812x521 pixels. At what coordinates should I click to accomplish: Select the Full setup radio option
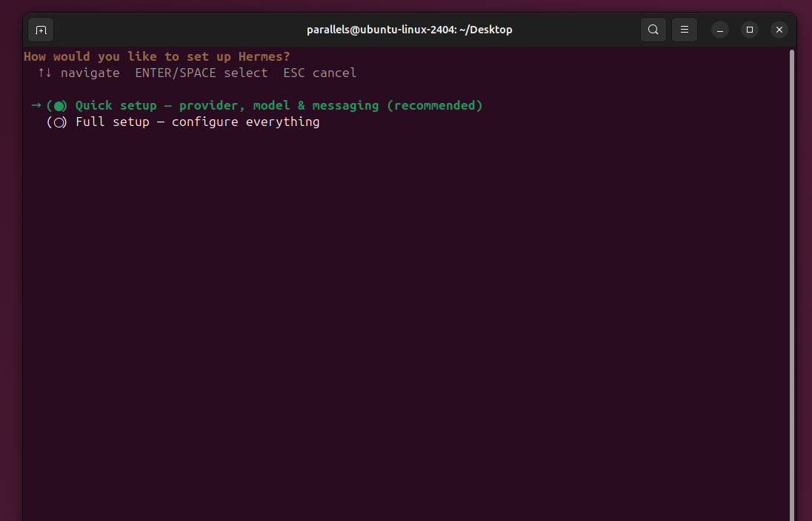pyautogui.click(x=57, y=122)
